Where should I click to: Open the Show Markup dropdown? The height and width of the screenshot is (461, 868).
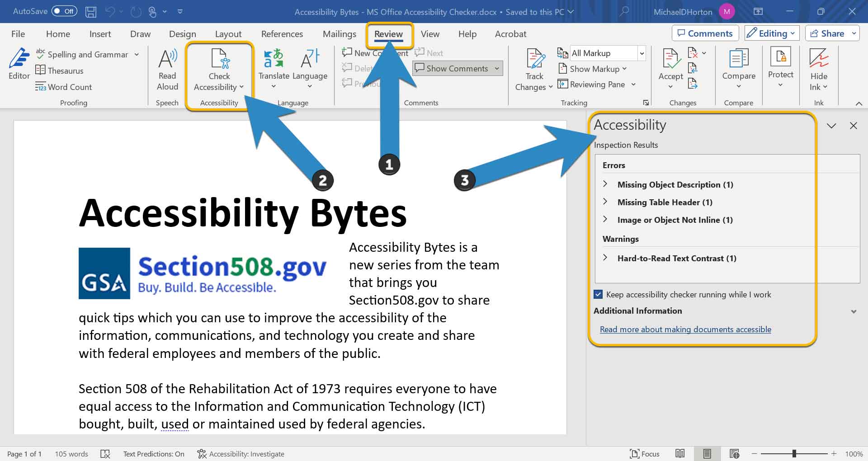click(593, 69)
